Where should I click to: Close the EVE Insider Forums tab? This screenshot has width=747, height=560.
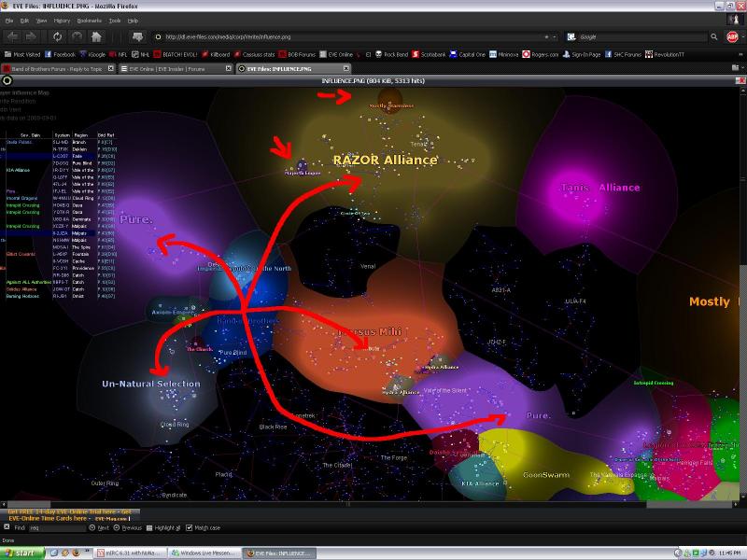[228, 68]
